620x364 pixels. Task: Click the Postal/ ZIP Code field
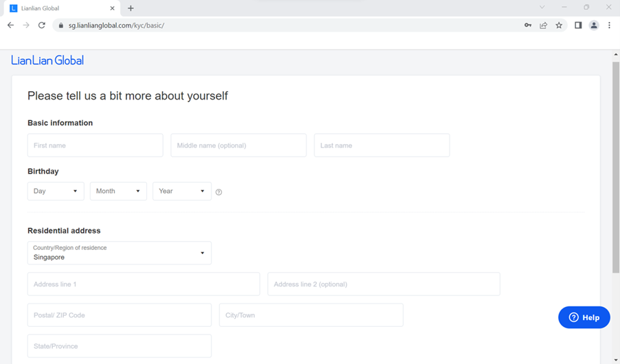[120, 315]
